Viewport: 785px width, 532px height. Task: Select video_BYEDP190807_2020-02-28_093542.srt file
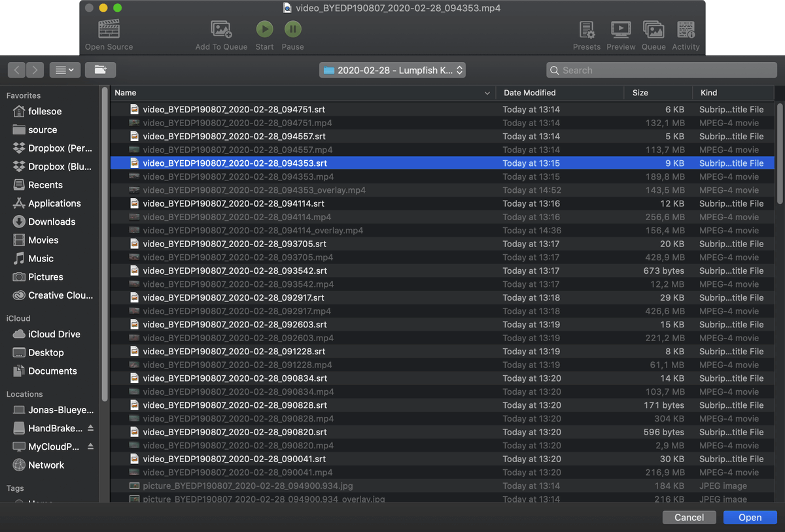tap(442, 271)
